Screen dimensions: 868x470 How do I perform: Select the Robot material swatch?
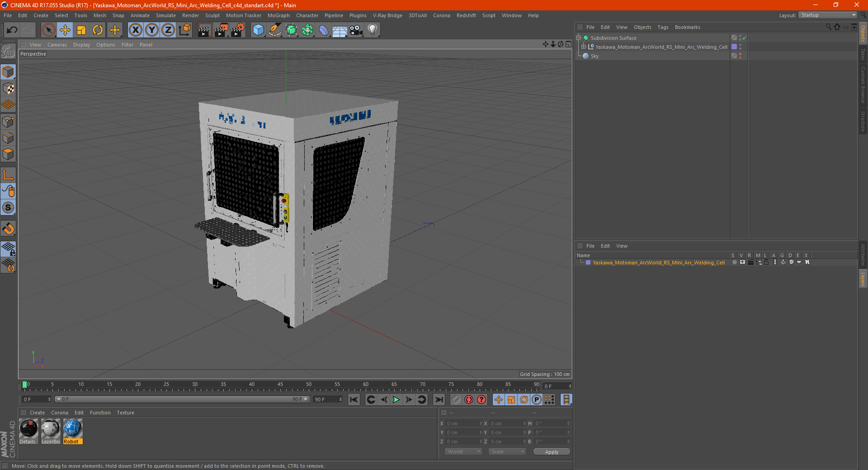[73, 432]
